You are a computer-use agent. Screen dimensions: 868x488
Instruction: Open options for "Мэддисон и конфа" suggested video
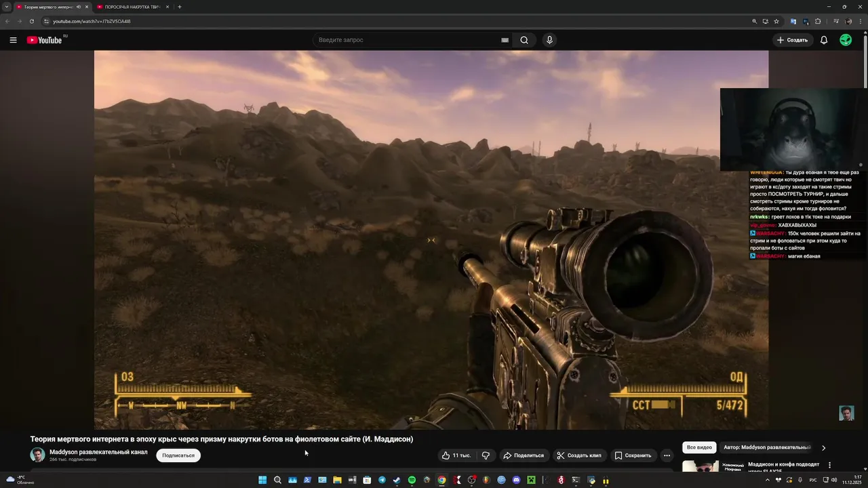point(829,466)
